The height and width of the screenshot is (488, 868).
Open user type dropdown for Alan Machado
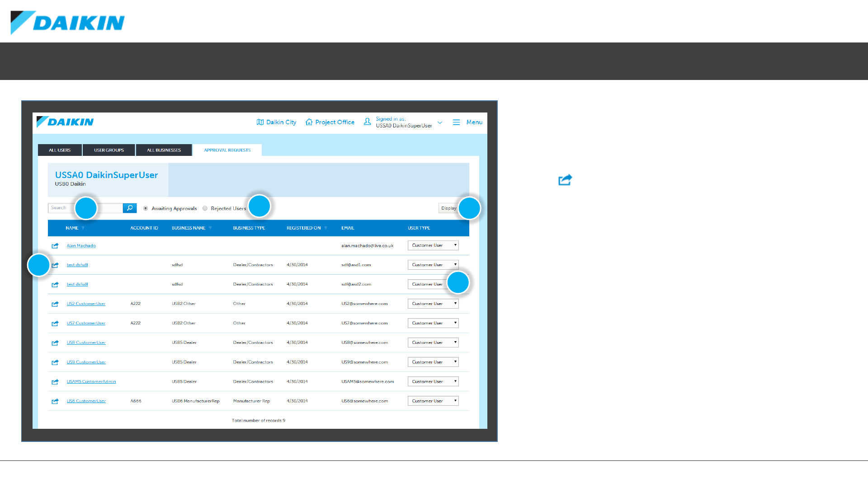(433, 245)
